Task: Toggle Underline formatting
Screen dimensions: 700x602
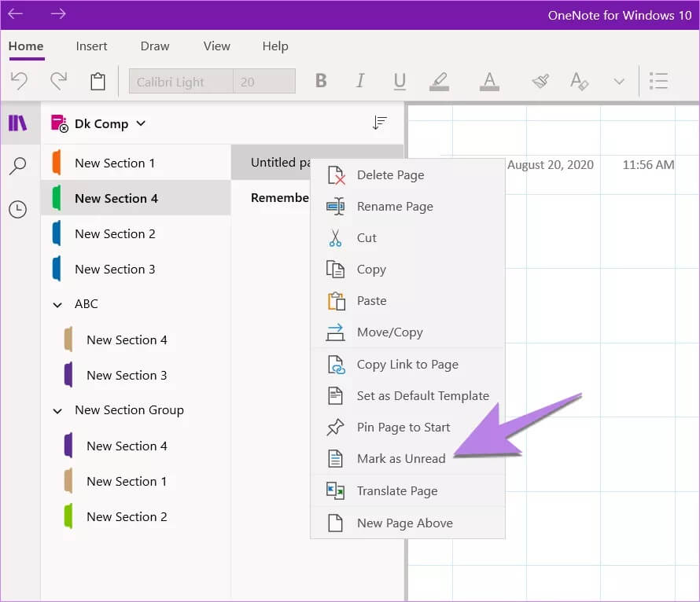Action: coord(400,81)
